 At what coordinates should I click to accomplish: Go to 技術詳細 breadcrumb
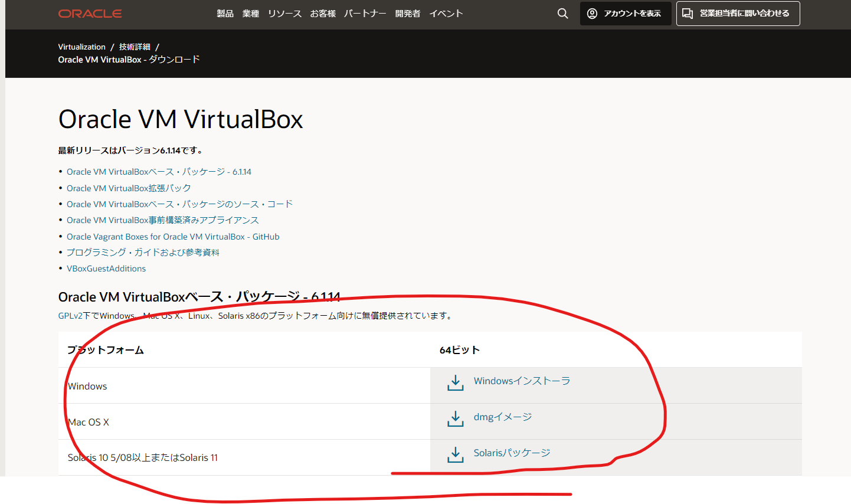(135, 47)
